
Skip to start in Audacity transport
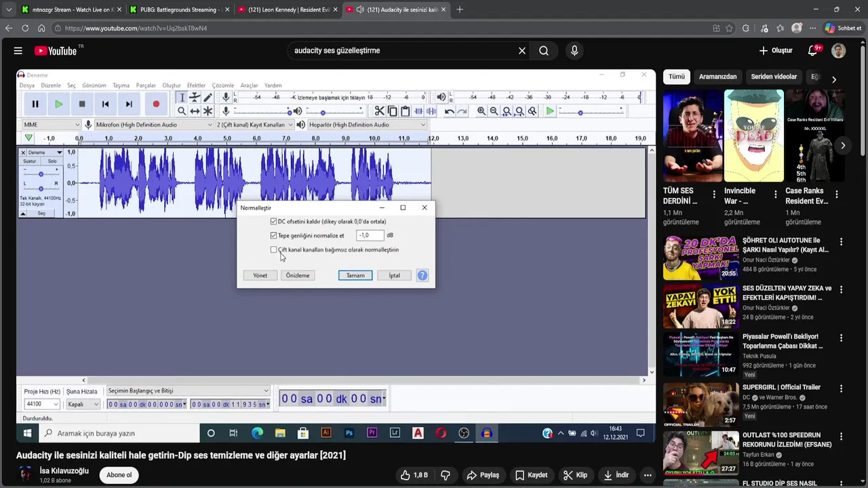click(x=105, y=104)
